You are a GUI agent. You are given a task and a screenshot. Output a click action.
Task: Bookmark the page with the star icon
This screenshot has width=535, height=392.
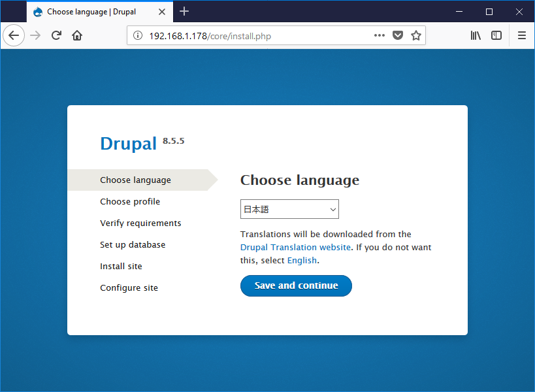coord(416,35)
